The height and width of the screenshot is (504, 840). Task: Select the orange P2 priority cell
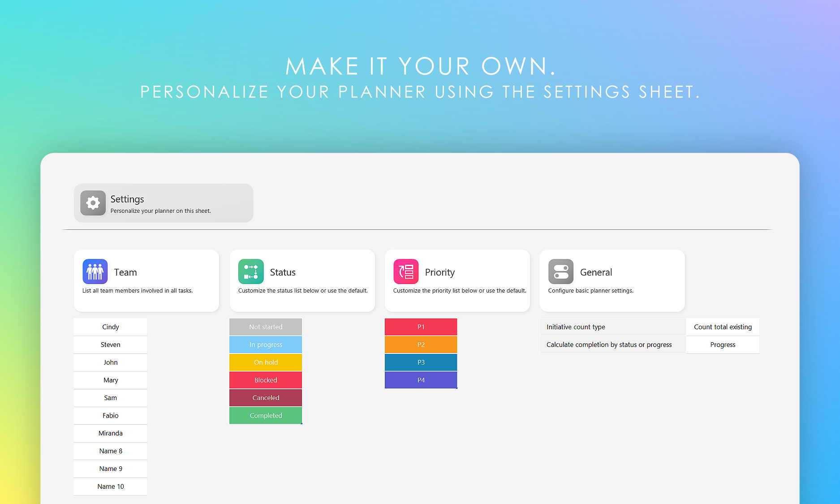[421, 345]
